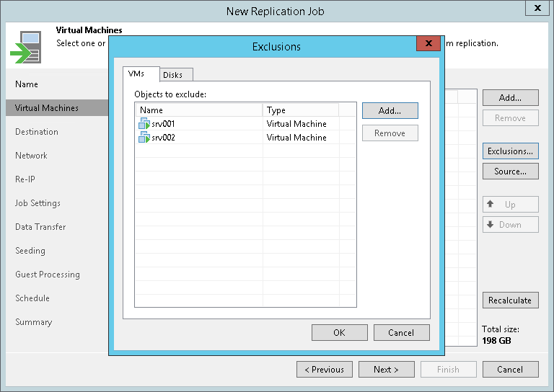Viewport: 554px width, 392px height.
Task: Select the VMs tab
Action: 136,74
